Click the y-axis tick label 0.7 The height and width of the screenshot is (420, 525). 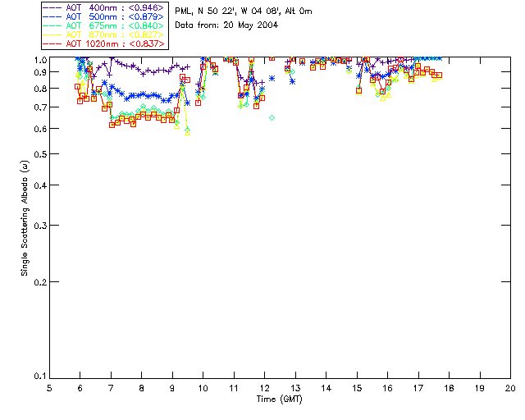point(40,107)
